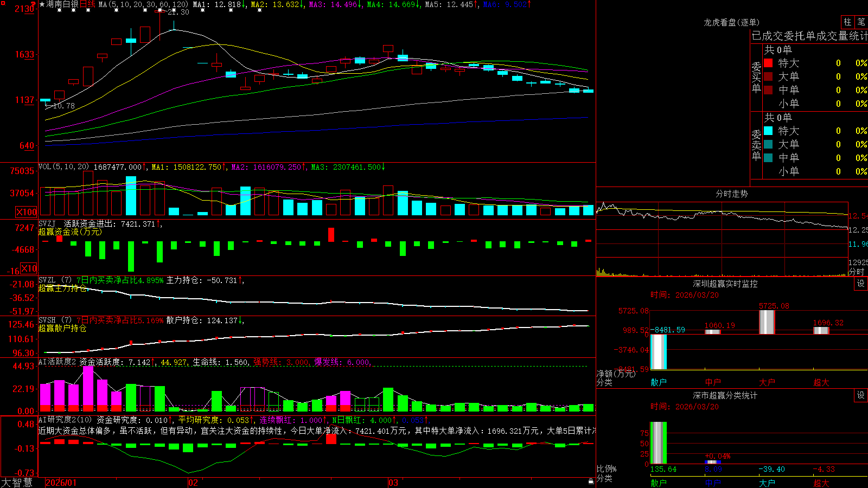
Task: Click 爆发线: 6.000 label
Action: (x=342, y=362)
